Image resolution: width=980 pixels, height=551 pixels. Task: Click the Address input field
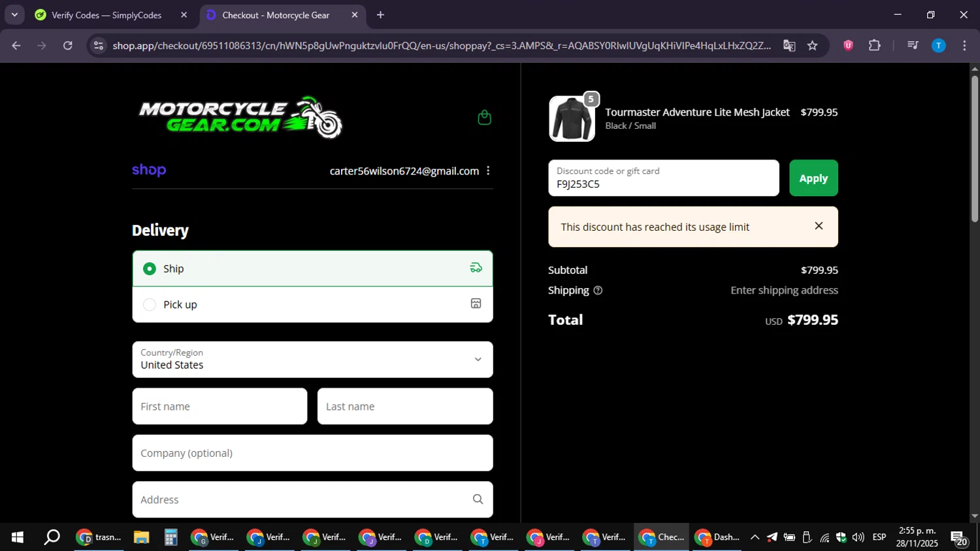(x=312, y=499)
